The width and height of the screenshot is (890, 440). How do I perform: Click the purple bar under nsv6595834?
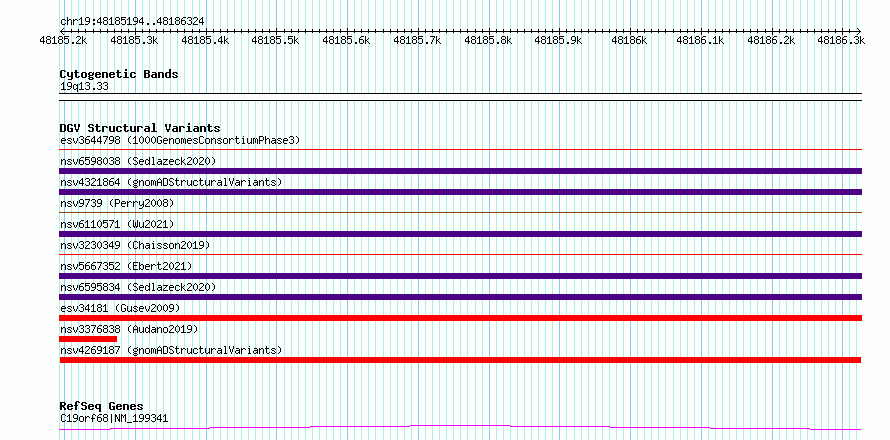(460, 297)
